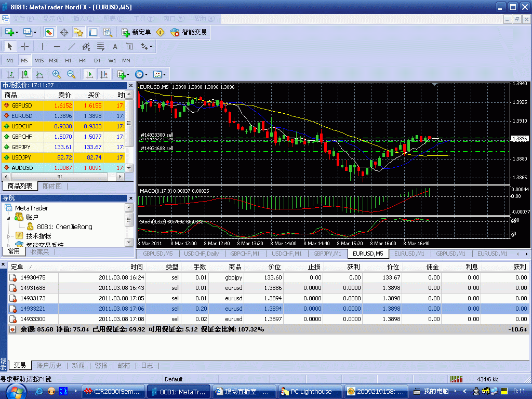Click the 新定单 new order button
The height and width of the screenshot is (399, 532).
coord(136,32)
